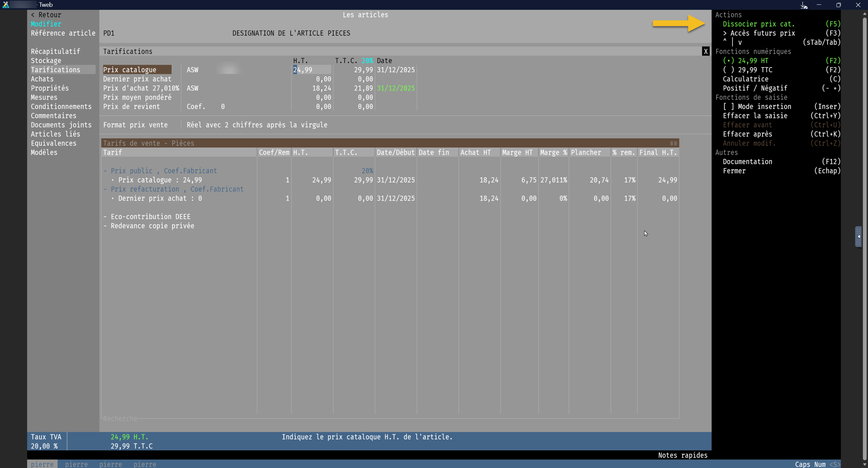The width and height of the screenshot is (868, 468).
Task: Click the Prix catalogue H.T. input field
Action: click(312, 70)
